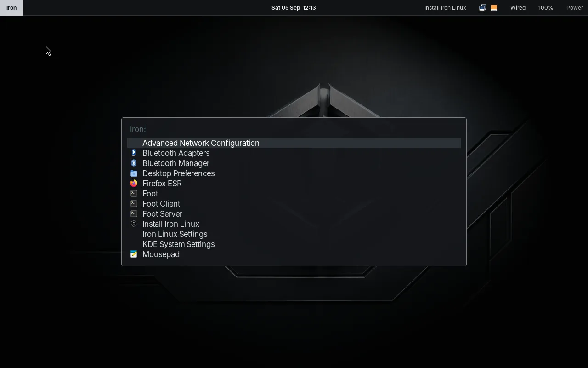
Task: Click the Firefox ESR icon
Action: 134,184
